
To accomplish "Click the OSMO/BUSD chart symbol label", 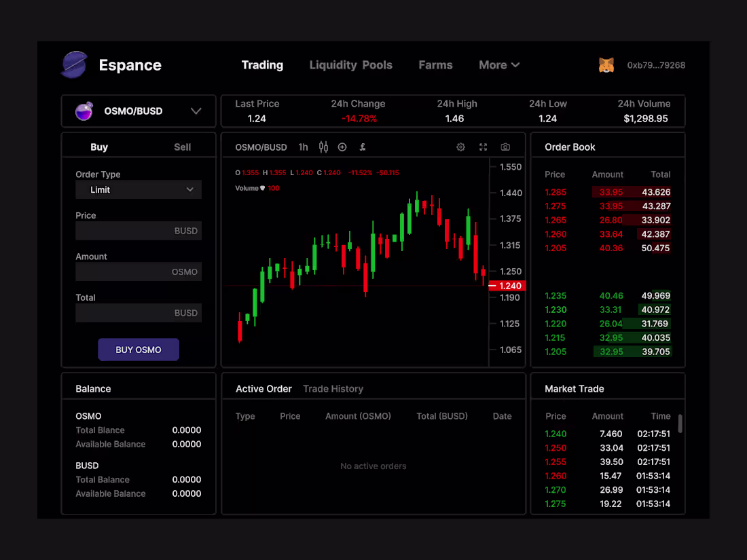I will tap(261, 147).
